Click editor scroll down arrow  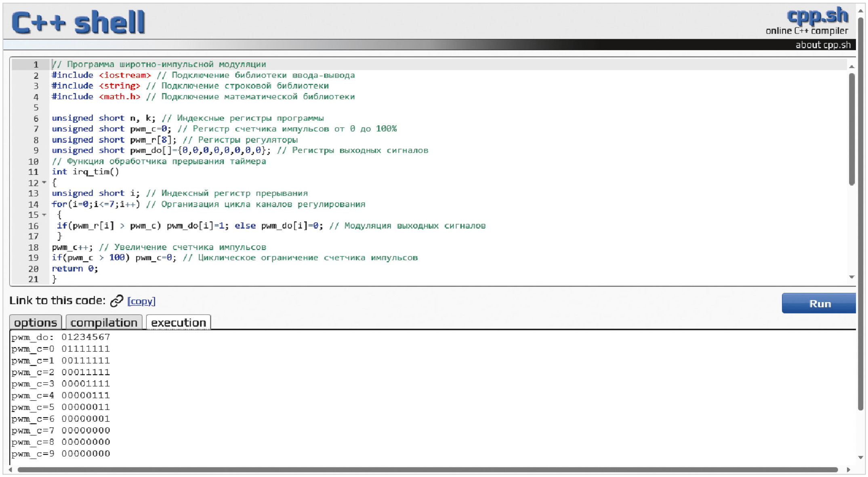851,277
